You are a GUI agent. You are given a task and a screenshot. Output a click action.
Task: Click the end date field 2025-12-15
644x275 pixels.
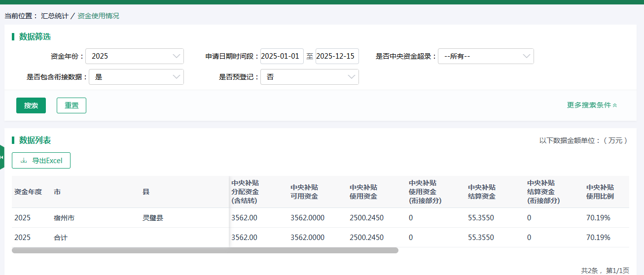coord(337,56)
